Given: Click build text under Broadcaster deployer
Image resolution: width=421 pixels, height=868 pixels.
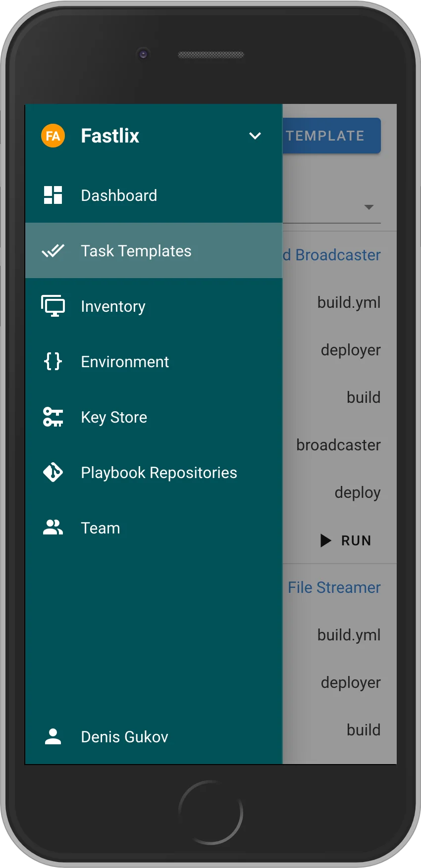Looking at the screenshot, I should (364, 397).
